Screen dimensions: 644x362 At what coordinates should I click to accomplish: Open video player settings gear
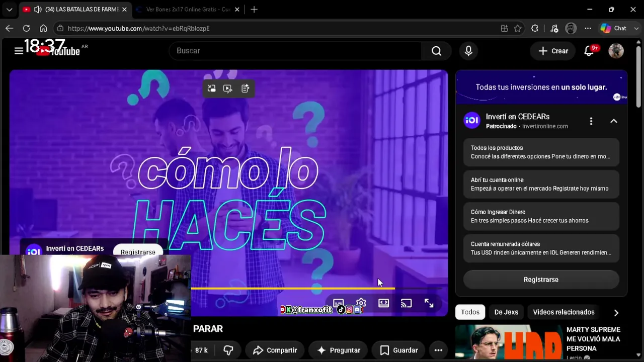(361, 303)
